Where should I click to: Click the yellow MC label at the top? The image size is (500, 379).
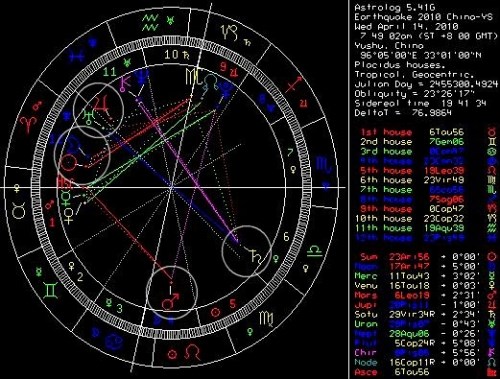193,77
